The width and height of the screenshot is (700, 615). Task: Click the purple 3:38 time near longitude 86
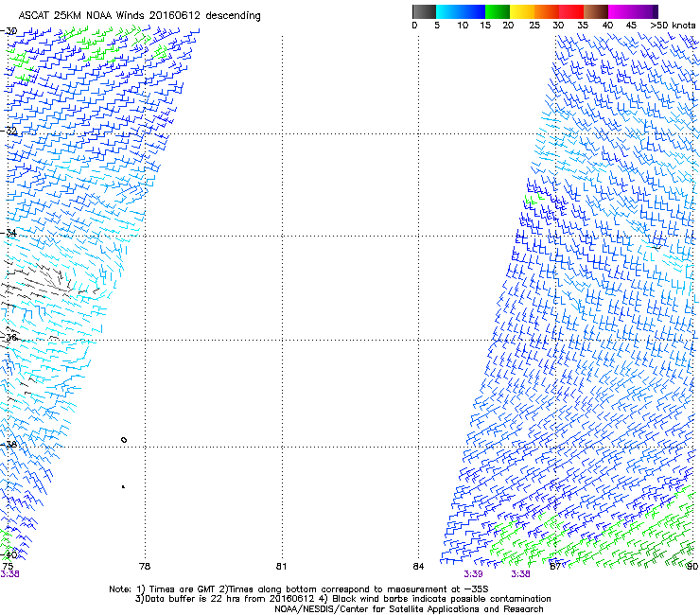point(520,574)
